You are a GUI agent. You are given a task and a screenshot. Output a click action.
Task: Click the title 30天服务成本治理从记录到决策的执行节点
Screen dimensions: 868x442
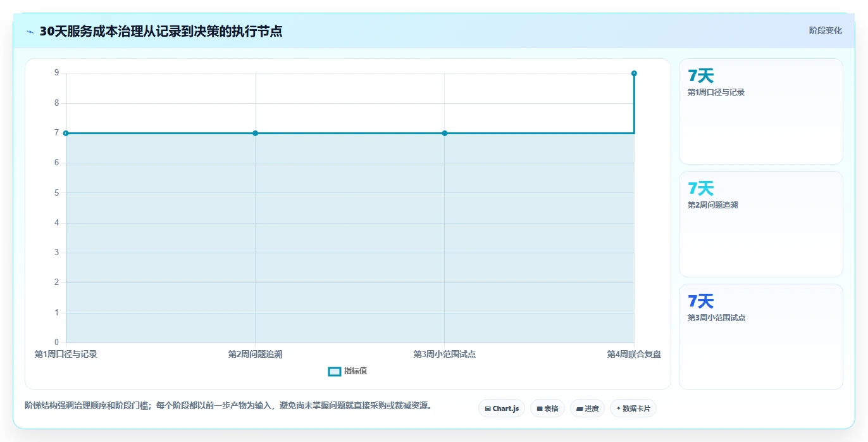pos(161,32)
